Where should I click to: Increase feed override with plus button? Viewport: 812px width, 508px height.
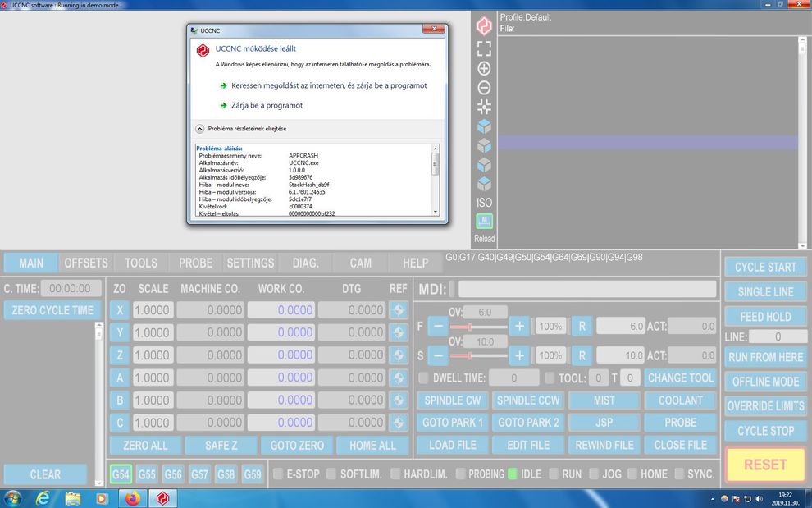pos(518,327)
